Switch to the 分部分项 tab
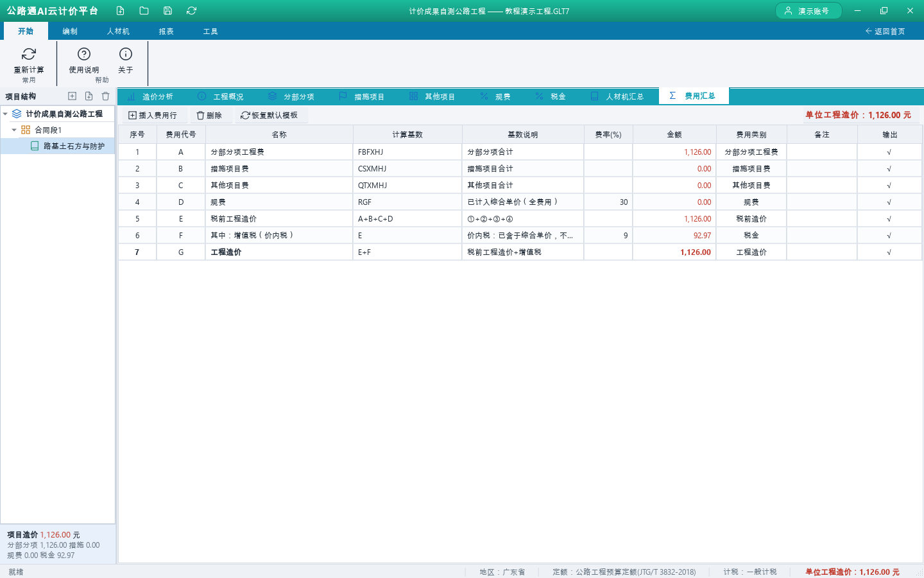 (292, 96)
